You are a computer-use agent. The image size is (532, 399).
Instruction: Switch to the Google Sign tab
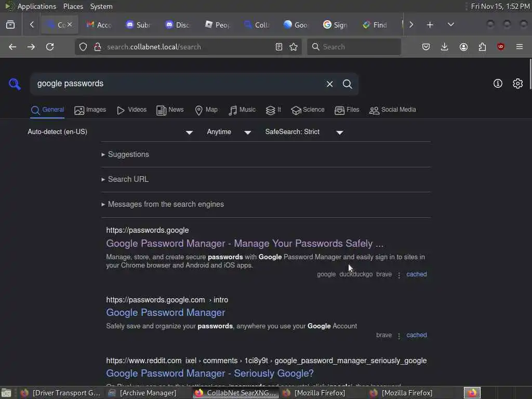pyautogui.click(x=335, y=25)
